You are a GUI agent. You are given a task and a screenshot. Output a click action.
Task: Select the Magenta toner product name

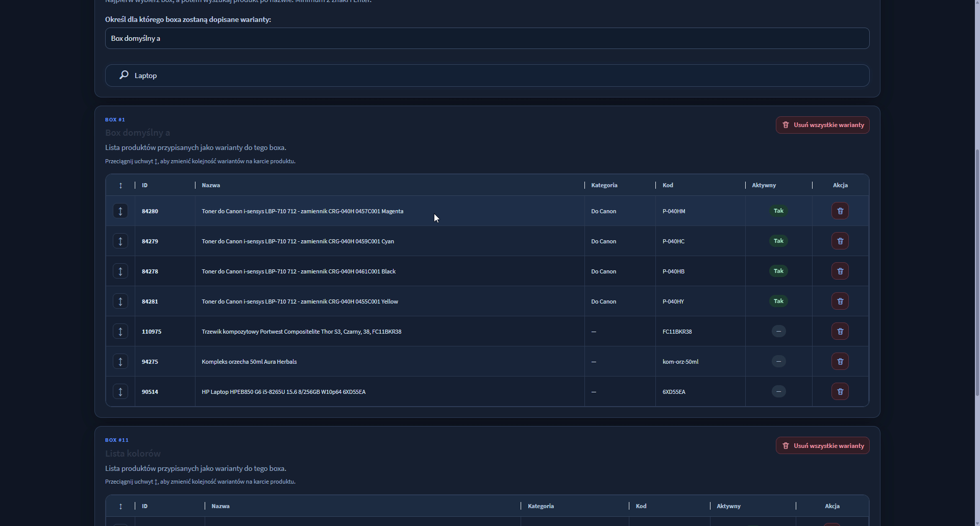pos(303,211)
